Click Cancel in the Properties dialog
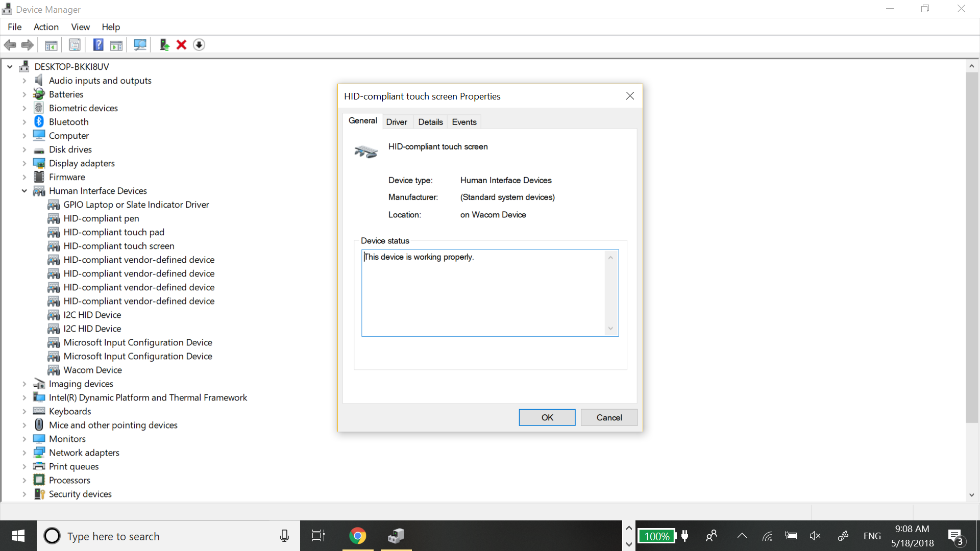980x551 pixels. [609, 417]
